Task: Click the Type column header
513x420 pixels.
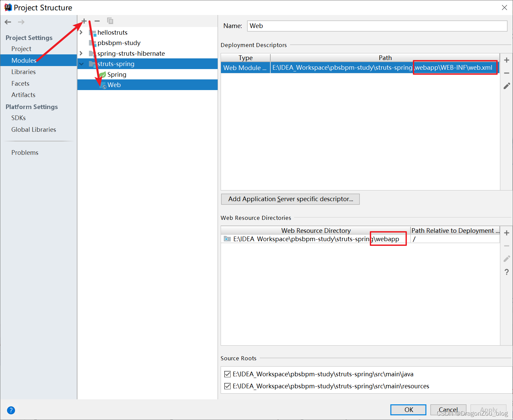Action: pyautogui.click(x=246, y=58)
